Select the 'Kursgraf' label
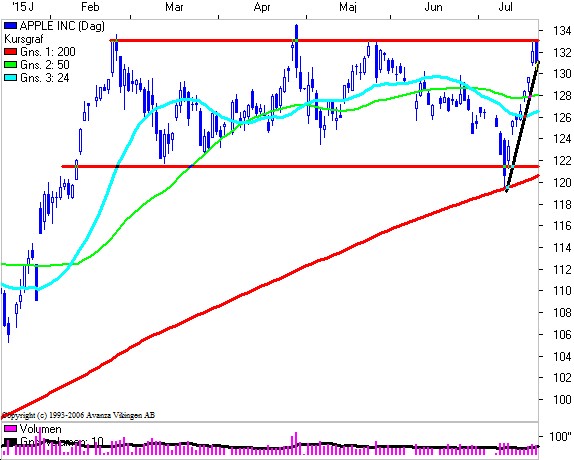 [x=24, y=39]
